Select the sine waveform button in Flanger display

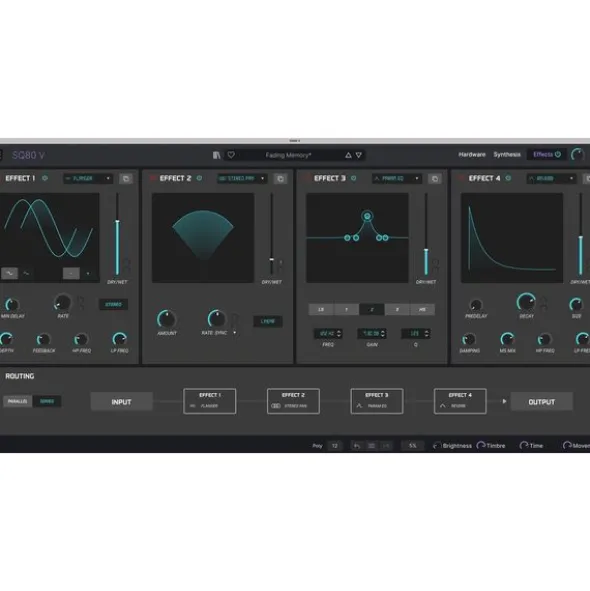[9, 273]
